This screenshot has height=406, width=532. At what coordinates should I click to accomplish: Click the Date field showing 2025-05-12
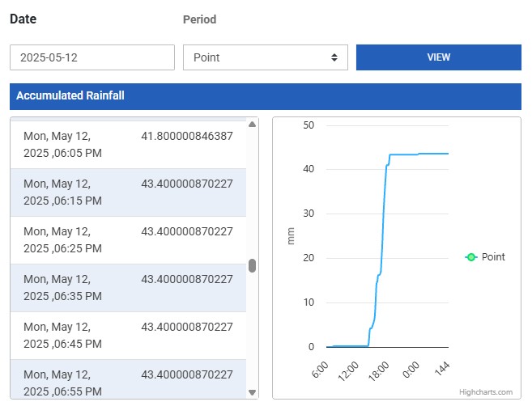coord(92,57)
